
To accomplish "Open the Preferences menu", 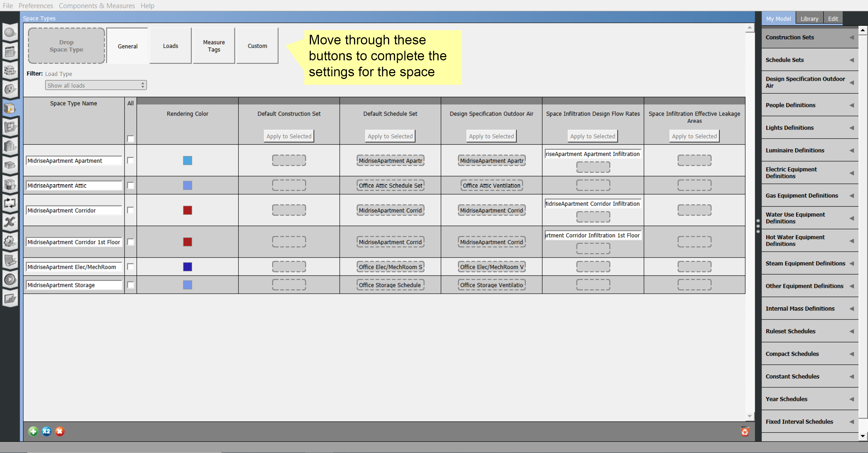I will (x=36, y=5).
